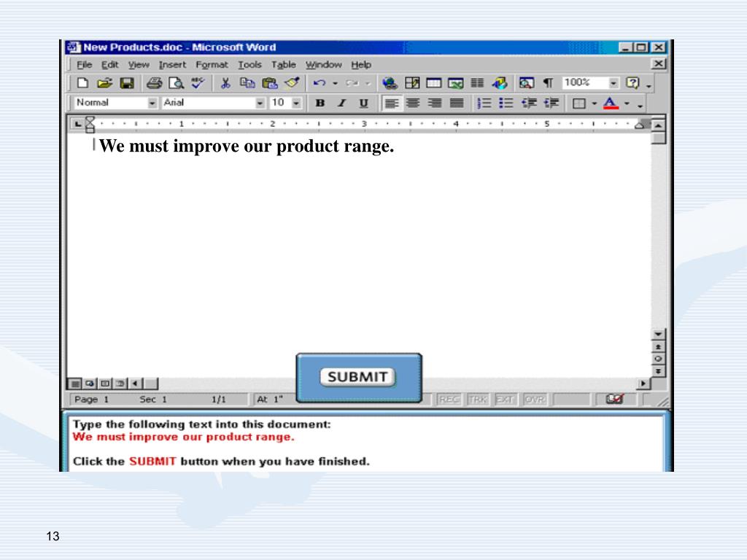This screenshot has width=747, height=560.
Task: Increase paragraph indent icon
Action: point(551,104)
